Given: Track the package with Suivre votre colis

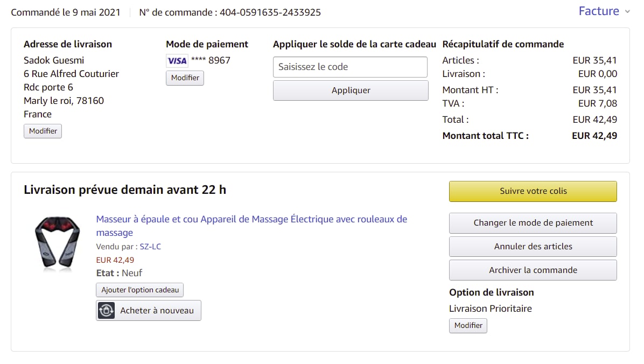Looking at the screenshot, I should point(533,191).
